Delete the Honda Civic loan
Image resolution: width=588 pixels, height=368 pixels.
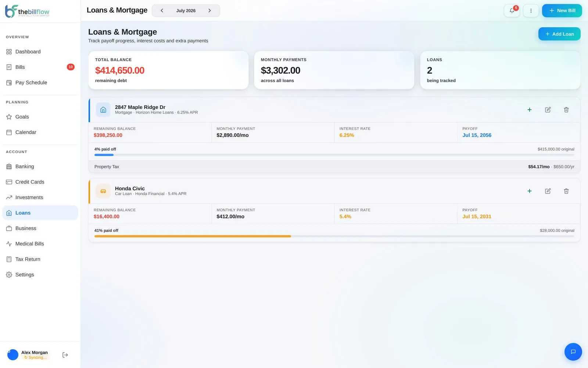(x=566, y=191)
